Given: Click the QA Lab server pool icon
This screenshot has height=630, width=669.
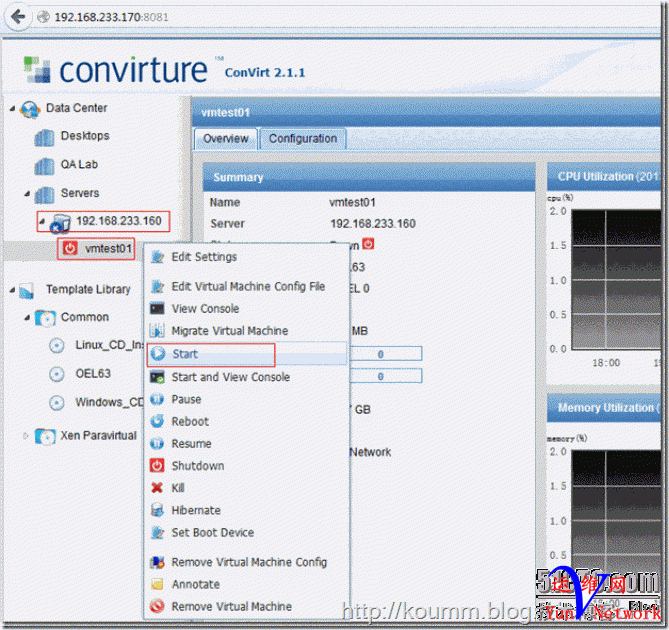Looking at the screenshot, I should click(x=44, y=166).
